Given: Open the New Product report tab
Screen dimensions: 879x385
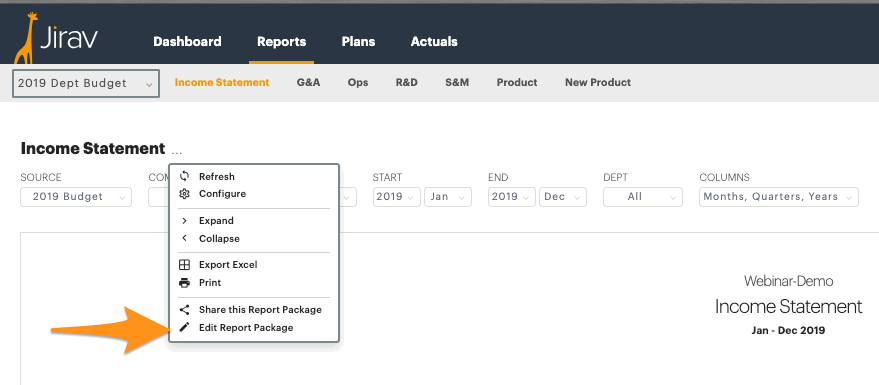Looking at the screenshot, I should [598, 82].
